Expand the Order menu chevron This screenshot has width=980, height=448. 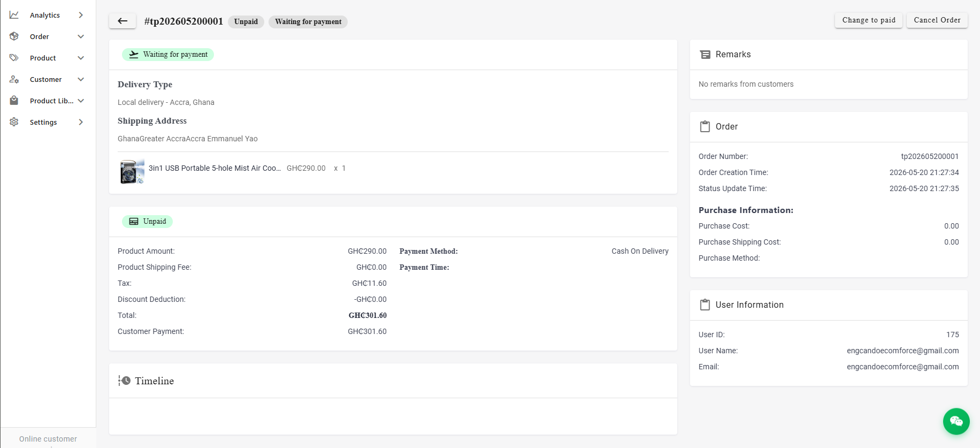click(81, 36)
